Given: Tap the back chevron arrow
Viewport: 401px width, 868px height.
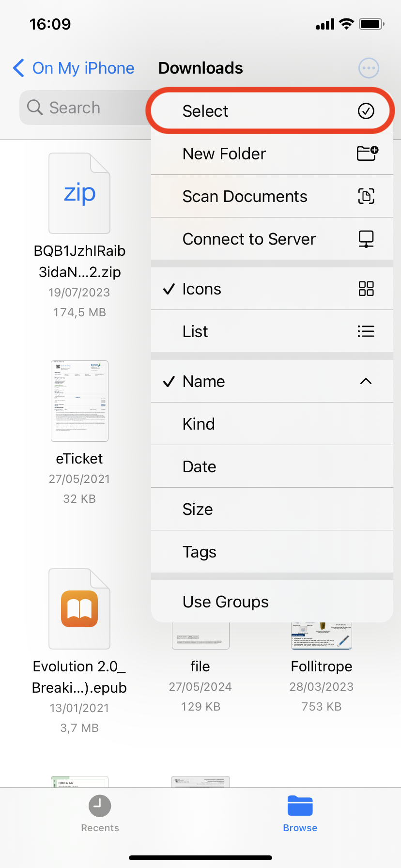Looking at the screenshot, I should (x=18, y=68).
